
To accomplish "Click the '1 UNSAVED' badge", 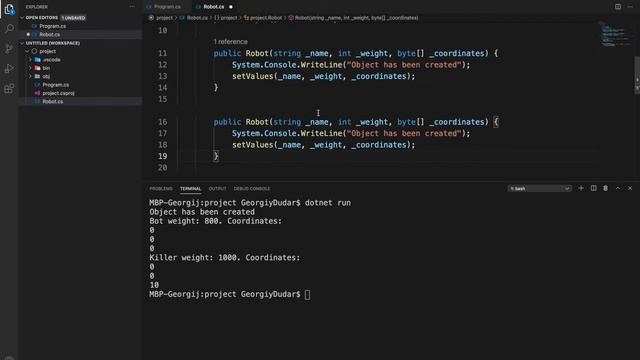I will coord(73,18).
